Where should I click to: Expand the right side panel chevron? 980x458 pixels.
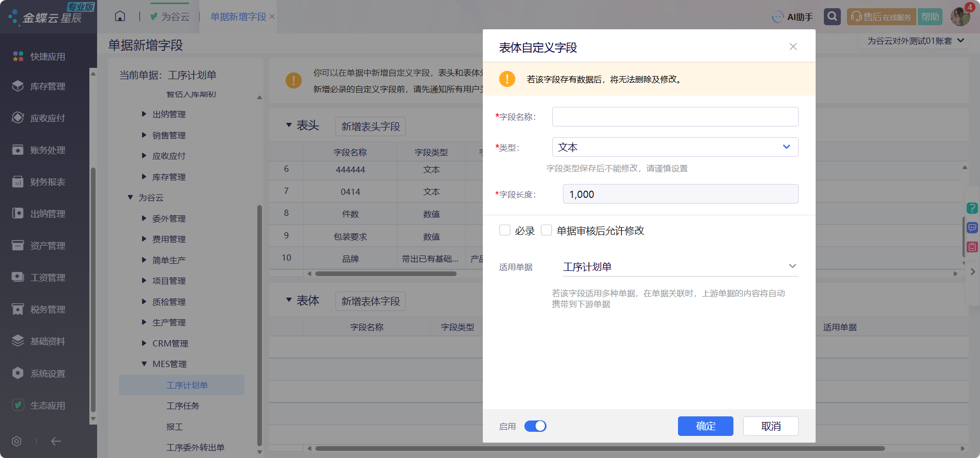(972, 271)
